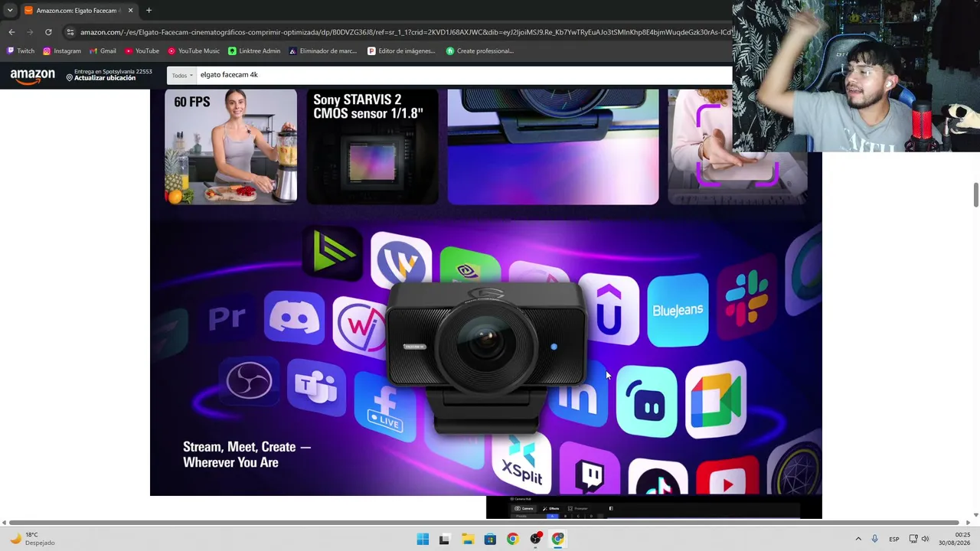The image size is (980, 551).
Task: Open File Explorer from the taskbar
Action: (467, 539)
